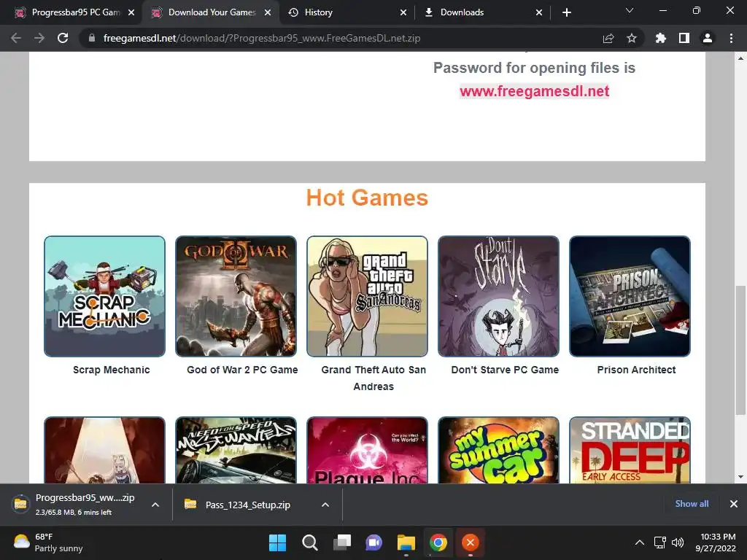Click the Scrap Mechanic title link
This screenshot has height=560, width=747.
click(112, 370)
